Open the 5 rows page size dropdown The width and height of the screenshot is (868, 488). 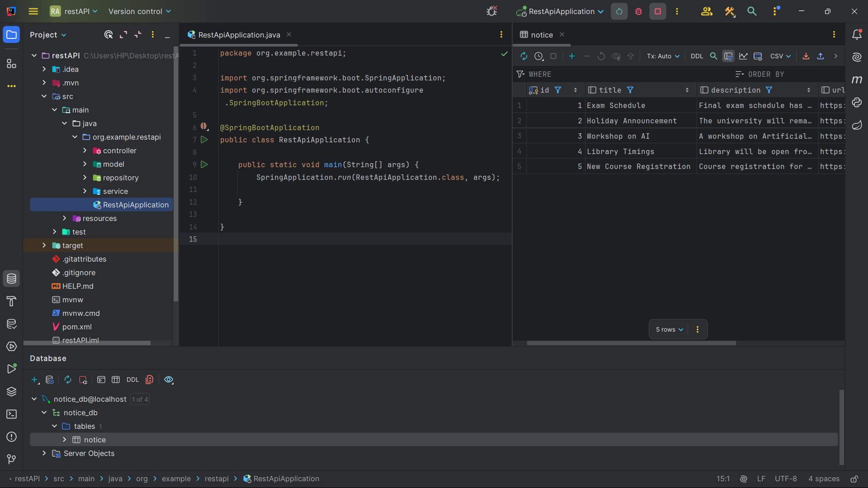pyautogui.click(x=669, y=329)
